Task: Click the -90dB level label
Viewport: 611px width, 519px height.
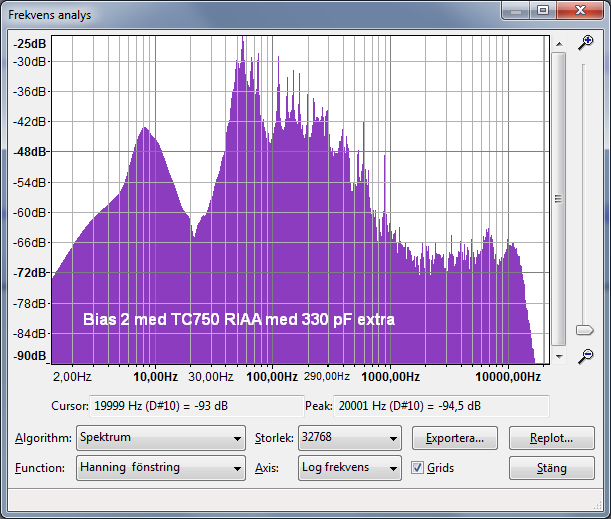Action: coord(30,356)
